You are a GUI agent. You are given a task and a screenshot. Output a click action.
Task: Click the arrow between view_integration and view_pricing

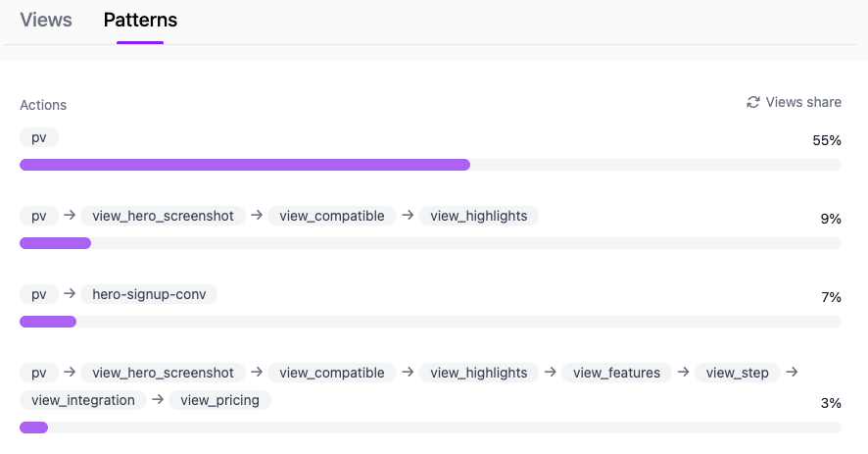click(158, 399)
